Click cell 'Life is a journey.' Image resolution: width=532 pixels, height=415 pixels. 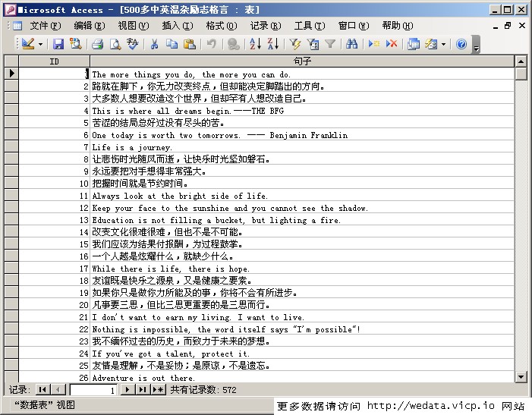pyautogui.click(x=302, y=147)
